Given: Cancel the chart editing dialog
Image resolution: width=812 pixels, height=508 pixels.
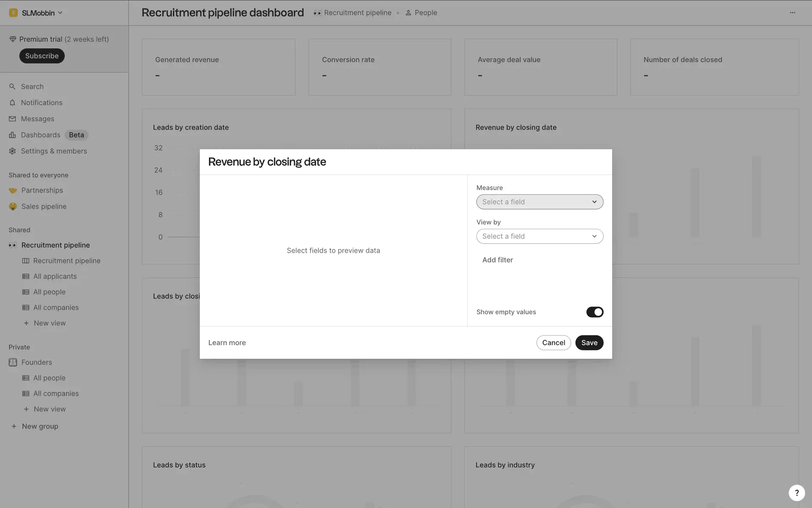Looking at the screenshot, I should pos(553,343).
